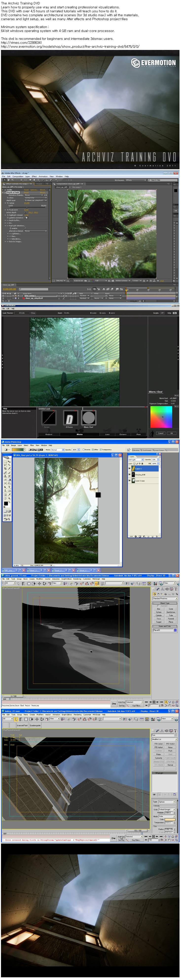Viewport: 181px width, 980px height.
Task: Toggle the Transparency checkbox in options bar
Action: (101, 449)
